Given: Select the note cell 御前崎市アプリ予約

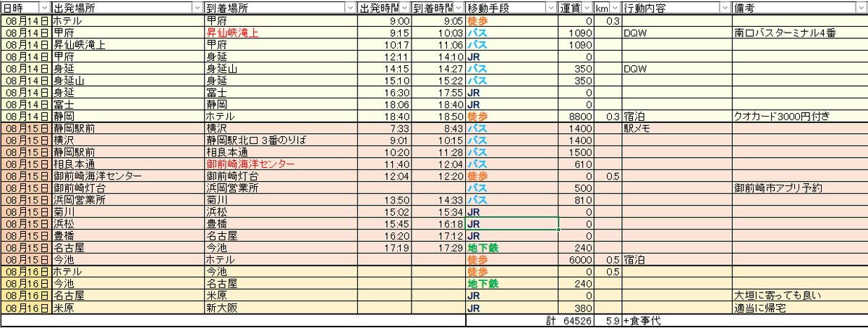Looking at the screenshot, I should pyautogui.click(x=799, y=188).
